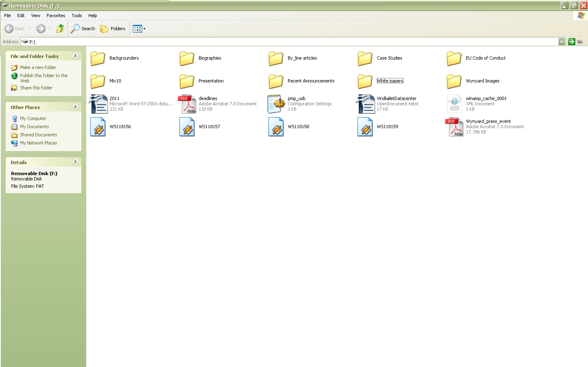Collapse the File and Folder Tasks panel
Screen dimensions: 588x367
[x=75, y=56]
